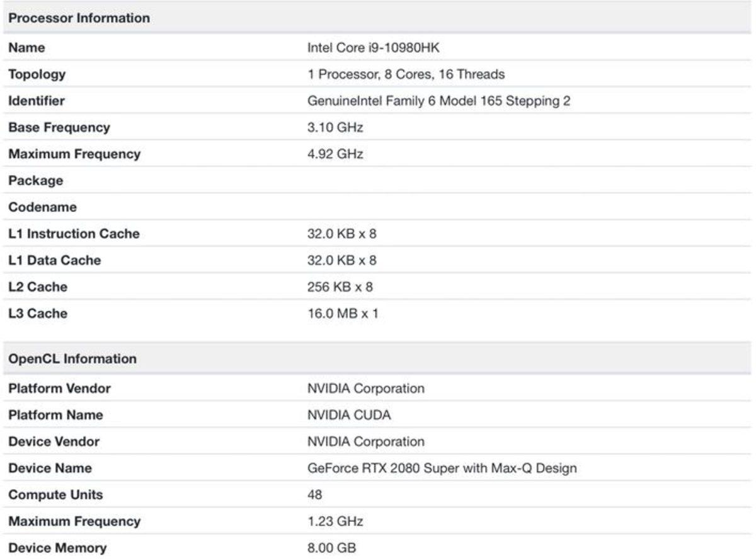
Task: Select the L1 Data Cache label
Action: pyautogui.click(x=54, y=260)
